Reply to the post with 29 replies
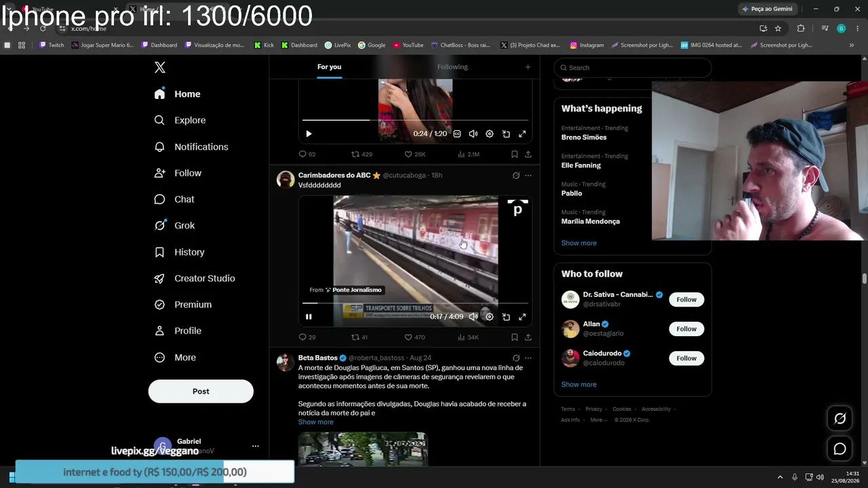The image size is (868, 488). [x=307, y=337]
